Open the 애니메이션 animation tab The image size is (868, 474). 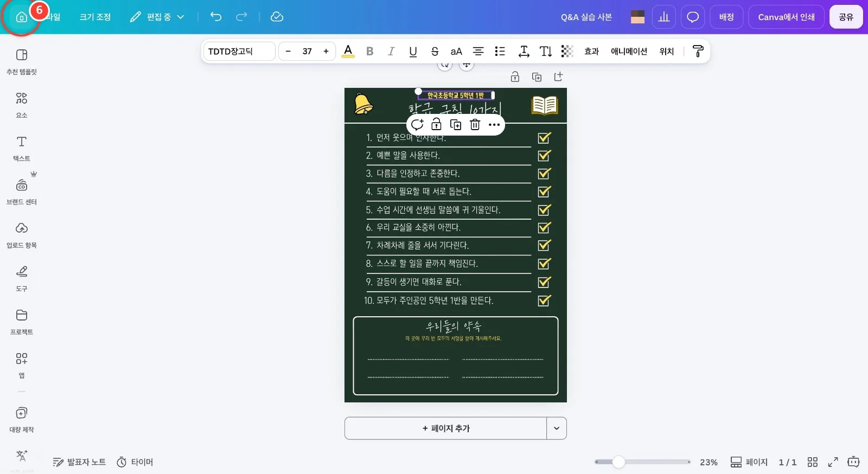click(x=629, y=52)
